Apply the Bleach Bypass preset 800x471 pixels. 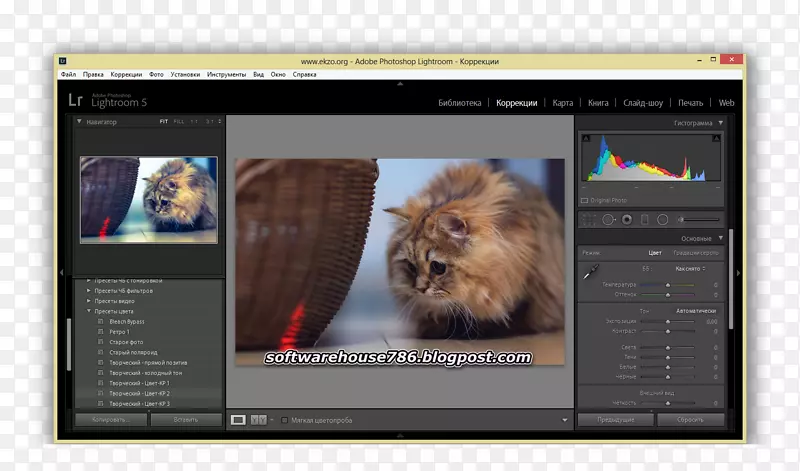click(x=127, y=322)
